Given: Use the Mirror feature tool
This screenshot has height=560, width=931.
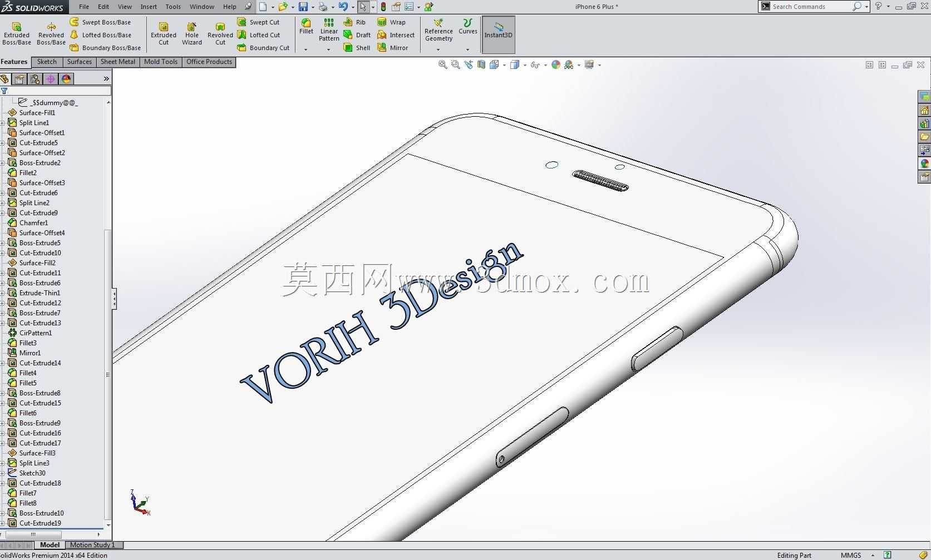Looking at the screenshot, I should click(x=393, y=47).
